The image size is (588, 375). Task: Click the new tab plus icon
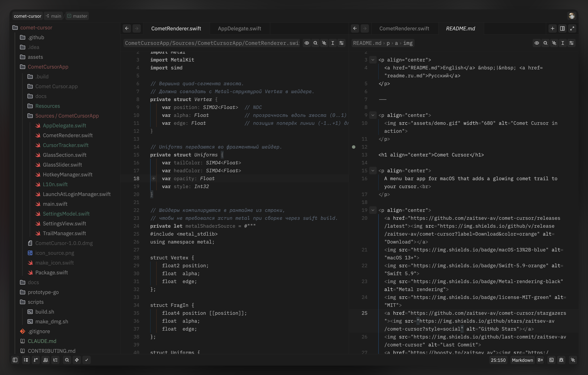pyautogui.click(x=553, y=28)
